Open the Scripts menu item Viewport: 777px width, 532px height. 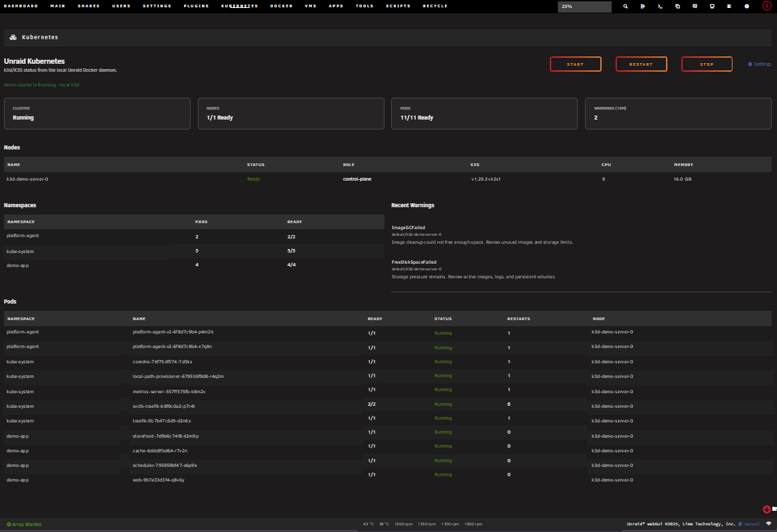point(398,6)
